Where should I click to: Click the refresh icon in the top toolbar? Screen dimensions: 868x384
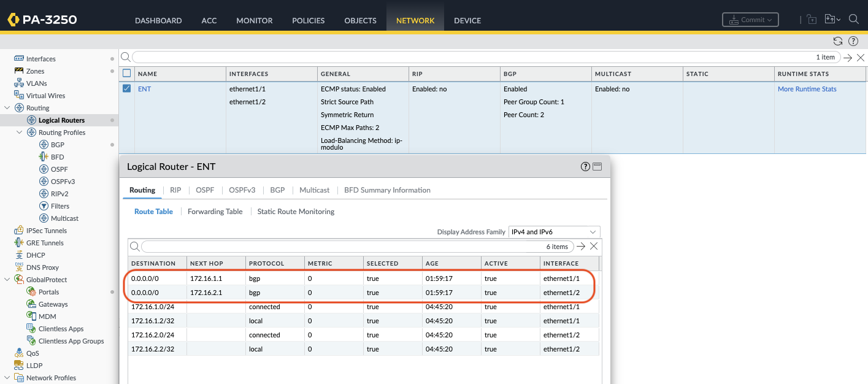click(x=837, y=41)
